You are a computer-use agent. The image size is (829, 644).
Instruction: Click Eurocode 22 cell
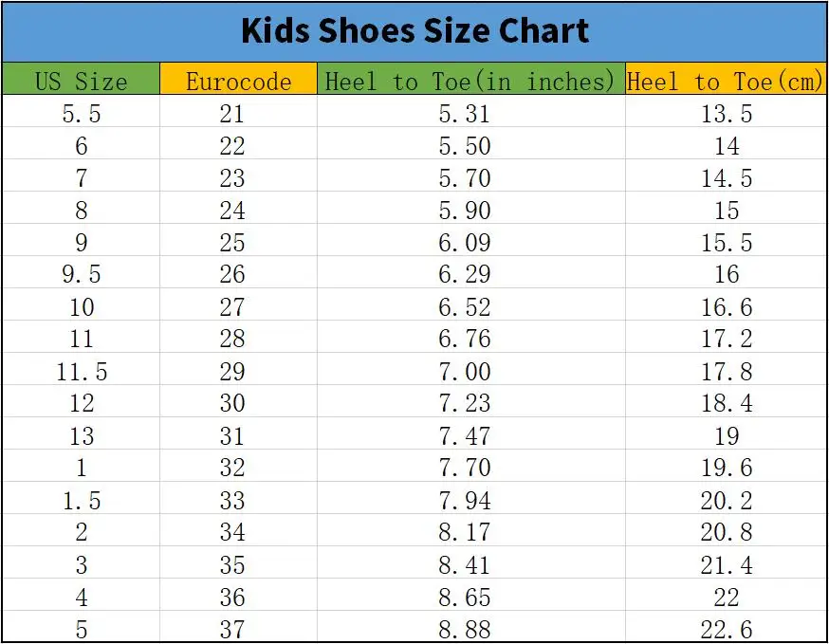point(232,146)
